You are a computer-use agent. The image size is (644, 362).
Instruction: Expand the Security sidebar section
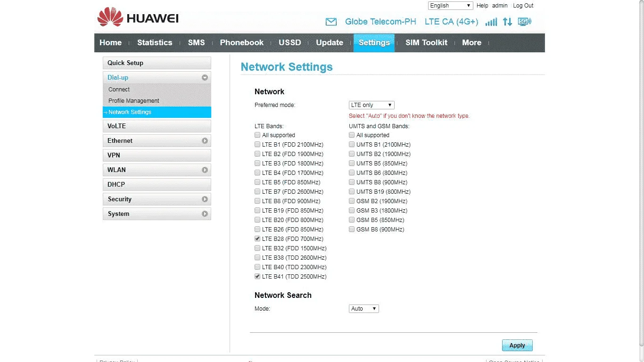pyautogui.click(x=157, y=199)
